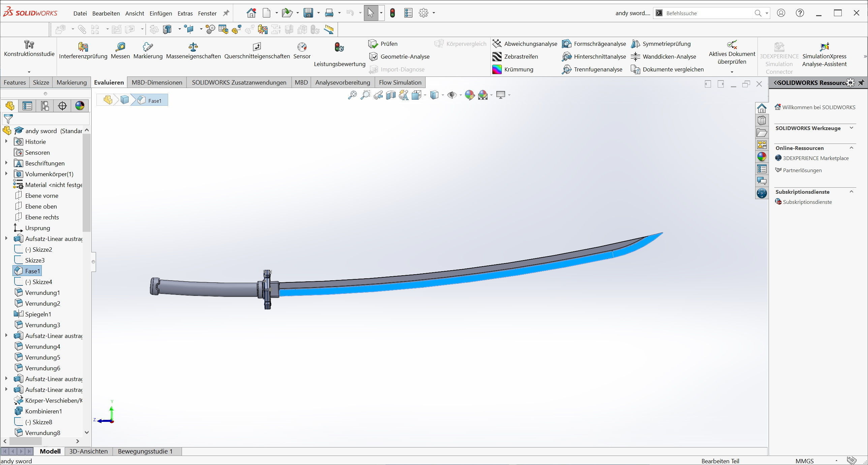The image size is (868, 465).
Task: Open the Edit Appearance color ball
Action: [x=469, y=95]
